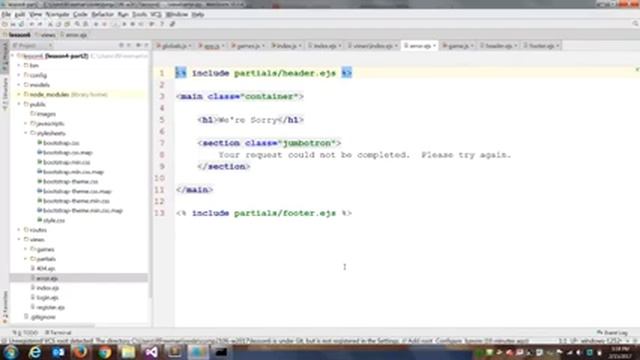Open the Run menu

pos(123,14)
